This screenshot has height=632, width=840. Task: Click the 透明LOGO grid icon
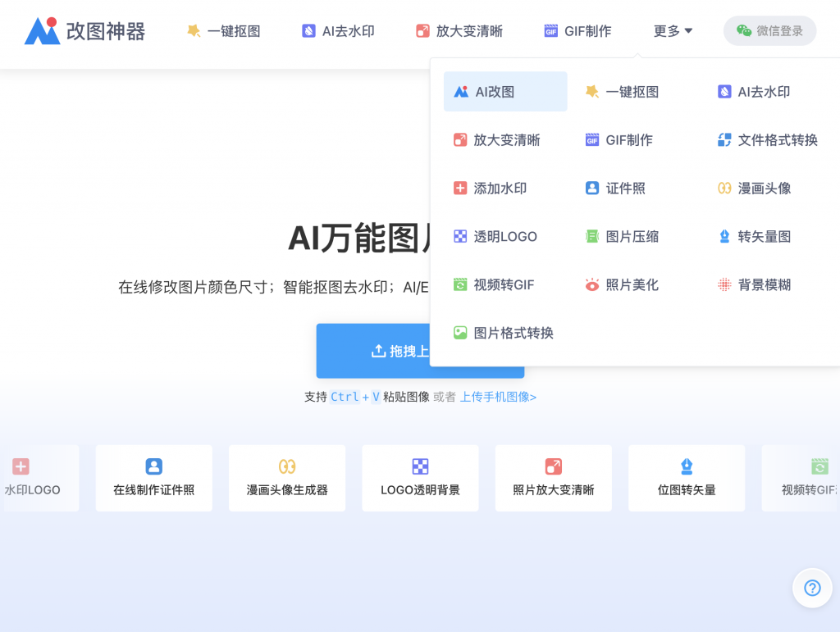[459, 236]
